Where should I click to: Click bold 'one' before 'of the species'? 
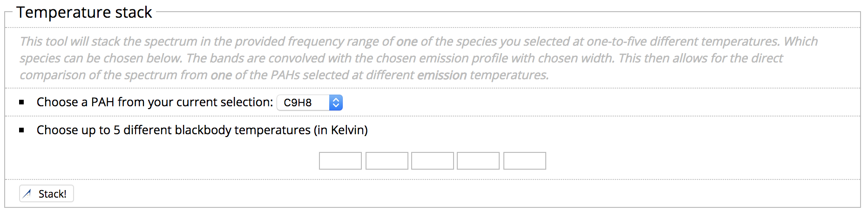pyautogui.click(x=407, y=41)
